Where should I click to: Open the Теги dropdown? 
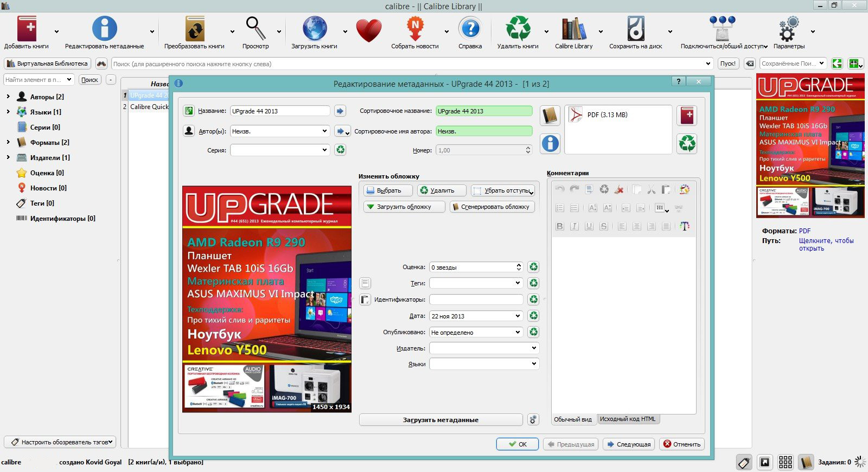tap(518, 283)
